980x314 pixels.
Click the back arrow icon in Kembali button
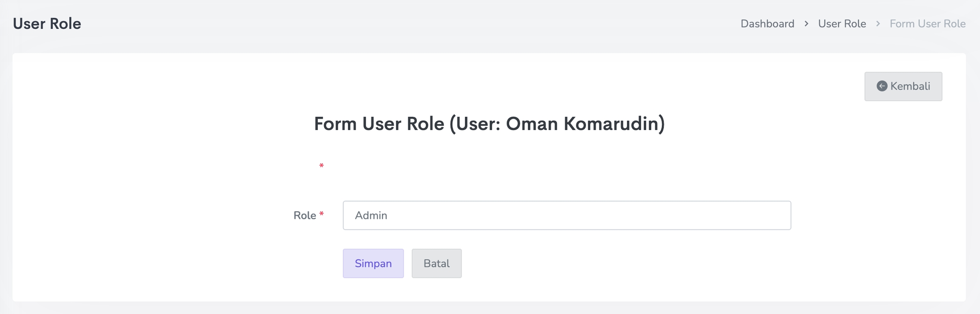(882, 86)
